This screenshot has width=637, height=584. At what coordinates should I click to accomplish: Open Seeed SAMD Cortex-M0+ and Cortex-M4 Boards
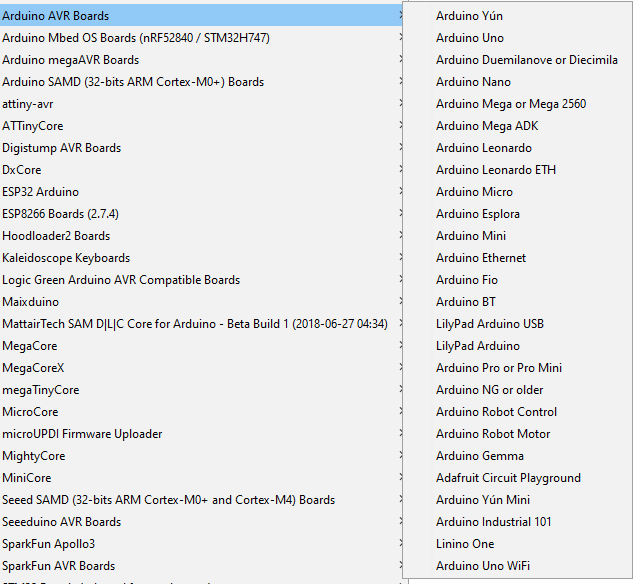[x=202, y=500]
